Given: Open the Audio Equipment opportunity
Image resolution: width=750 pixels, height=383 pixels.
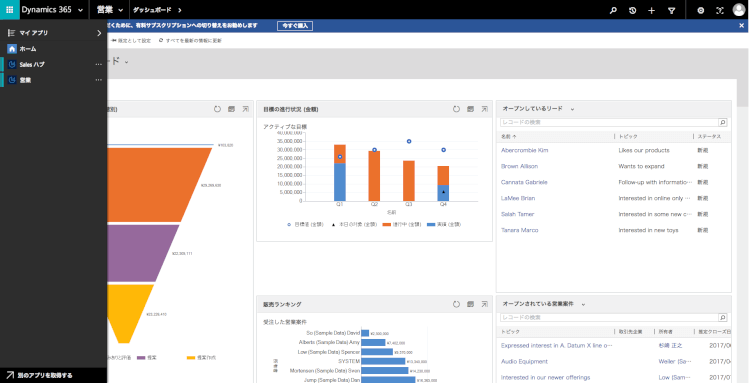Looking at the screenshot, I should tap(524, 361).
